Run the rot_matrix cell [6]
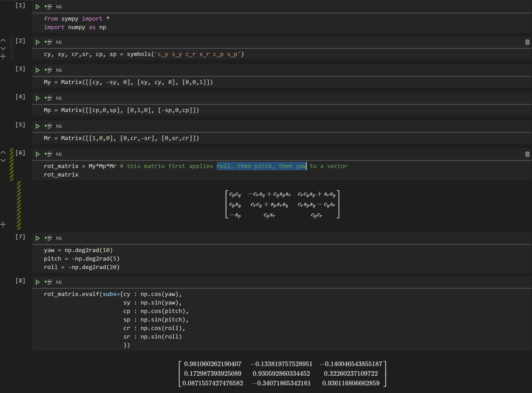Viewport: 532px width, 393px height. pos(37,154)
